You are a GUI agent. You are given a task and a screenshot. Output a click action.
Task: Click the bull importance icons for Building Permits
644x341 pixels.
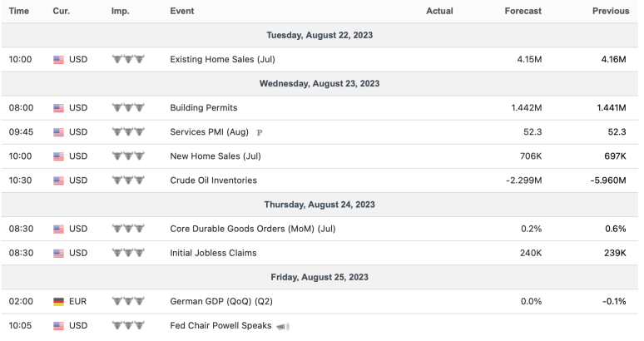(x=127, y=108)
